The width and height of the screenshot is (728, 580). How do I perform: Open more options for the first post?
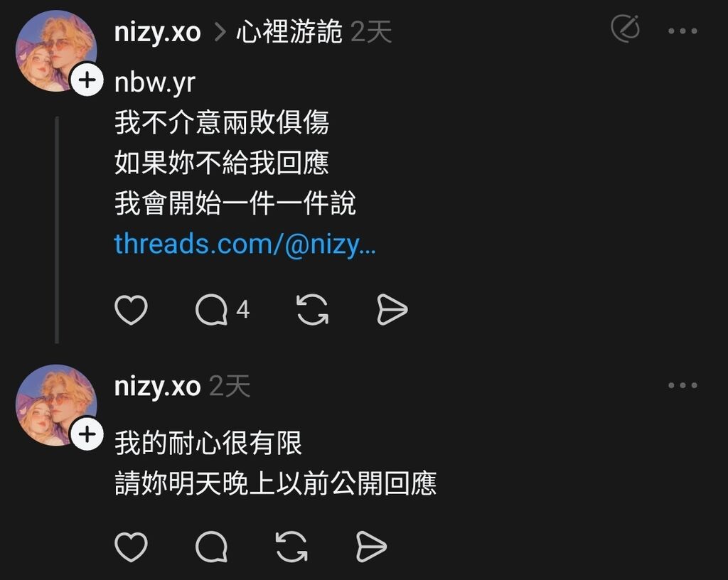point(682,31)
